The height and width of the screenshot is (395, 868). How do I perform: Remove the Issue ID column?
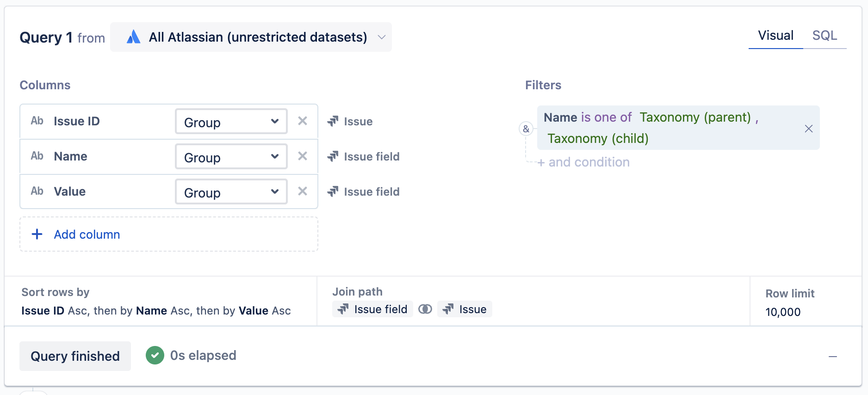[x=303, y=121]
